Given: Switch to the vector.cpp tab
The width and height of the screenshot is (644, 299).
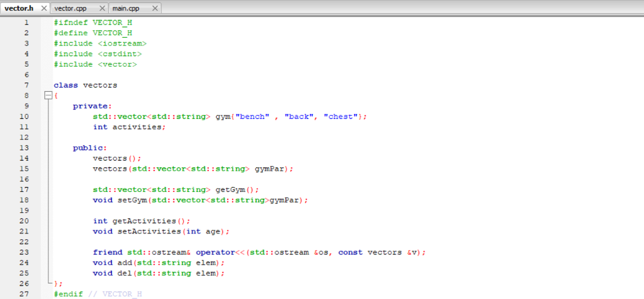Looking at the screenshot, I should [x=70, y=8].
